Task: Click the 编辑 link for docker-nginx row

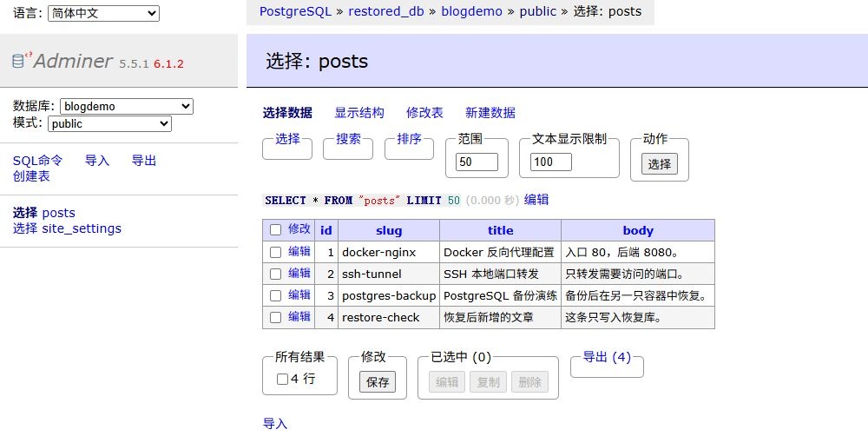Action: [x=299, y=251]
